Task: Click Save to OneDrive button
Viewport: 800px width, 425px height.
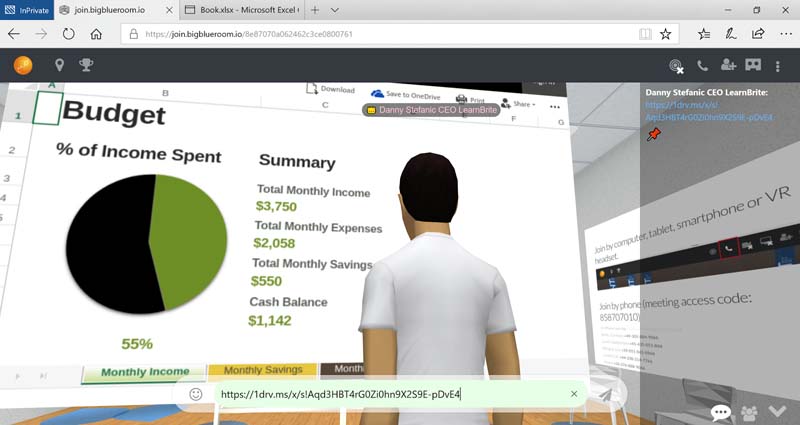Action: (406, 94)
